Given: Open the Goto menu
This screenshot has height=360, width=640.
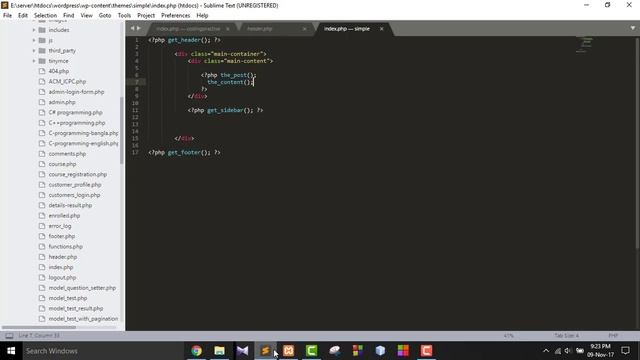Looking at the screenshot, I should (x=105, y=15).
